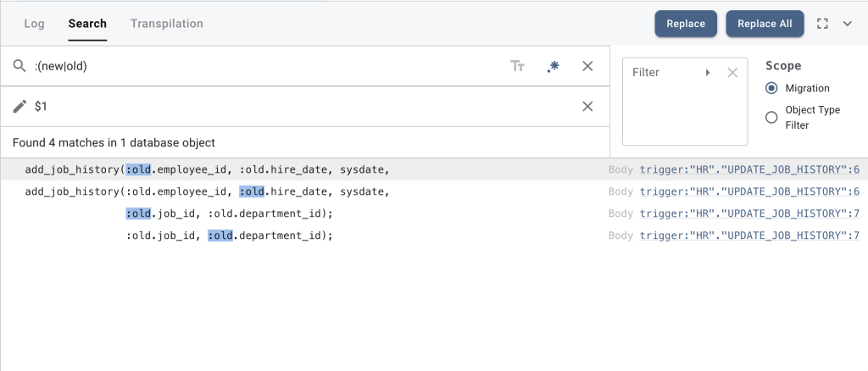Click the magnifier search icon
This screenshot has width=868, height=371.
19,66
